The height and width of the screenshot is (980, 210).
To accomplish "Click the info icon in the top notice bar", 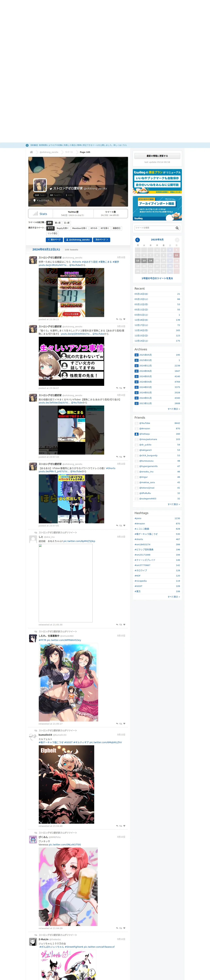I will [27, 145].
